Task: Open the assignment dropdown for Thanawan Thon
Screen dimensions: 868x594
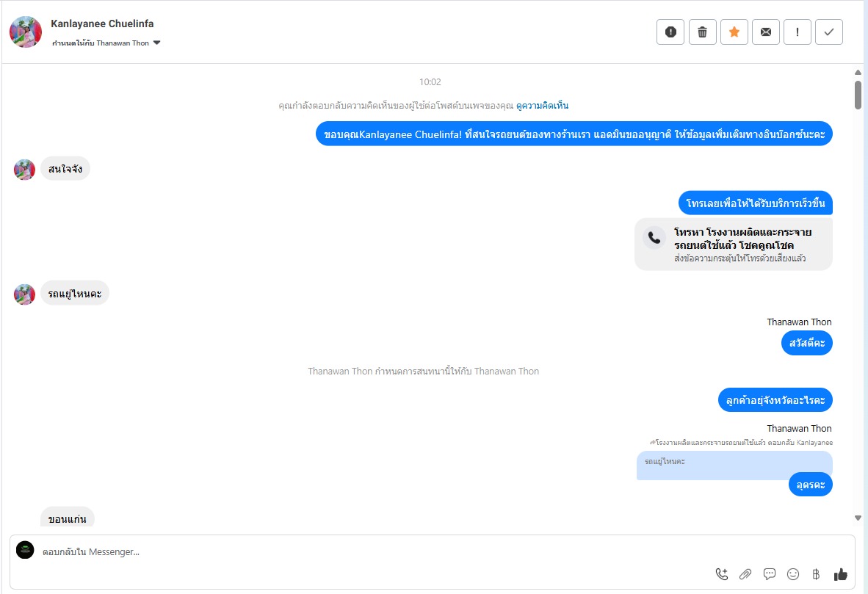Action: 156,43
